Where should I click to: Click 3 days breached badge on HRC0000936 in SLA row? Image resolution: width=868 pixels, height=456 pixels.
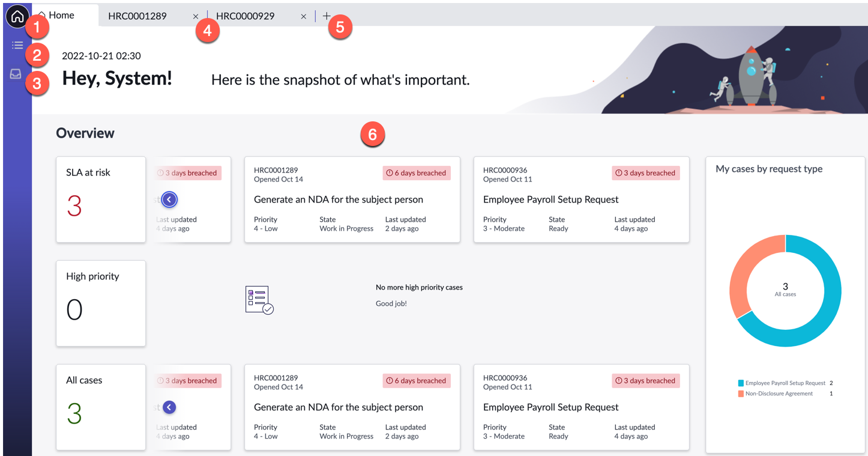(x=646, y=173)
